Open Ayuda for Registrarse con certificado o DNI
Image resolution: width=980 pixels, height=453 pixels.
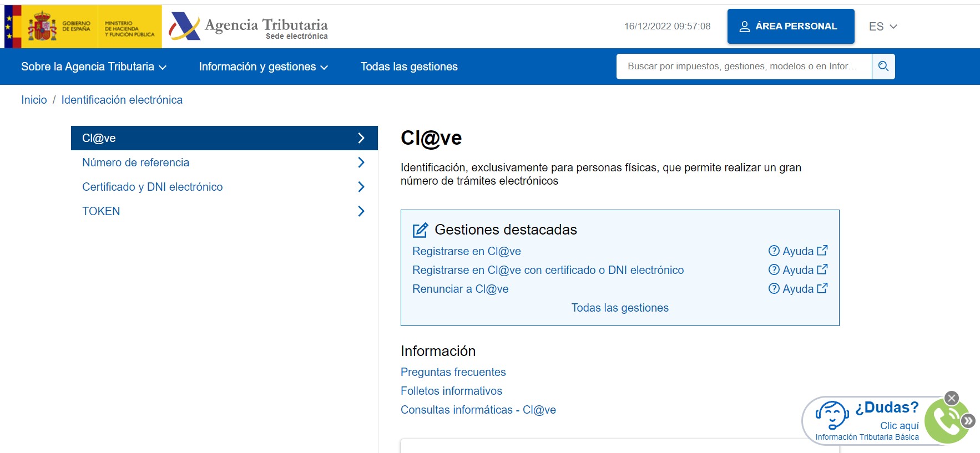coord(798,270)
